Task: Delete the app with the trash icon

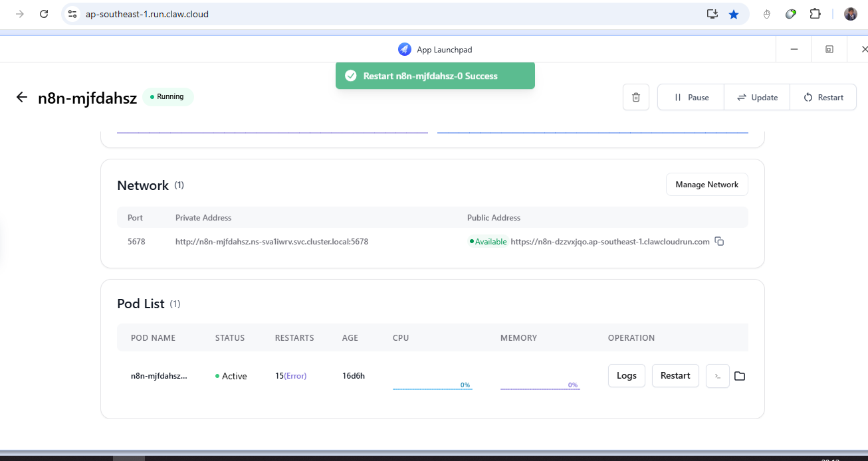Action: [x=636, y=97]
